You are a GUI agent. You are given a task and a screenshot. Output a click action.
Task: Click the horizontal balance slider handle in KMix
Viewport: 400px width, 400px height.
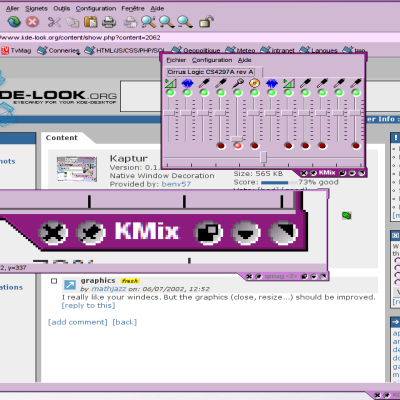click(x=263, y=157)
